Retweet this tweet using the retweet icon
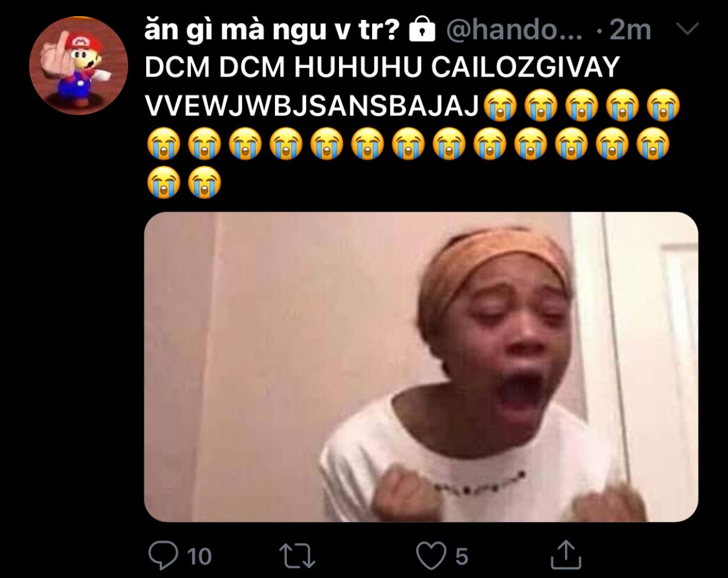 tap(297, 556)
